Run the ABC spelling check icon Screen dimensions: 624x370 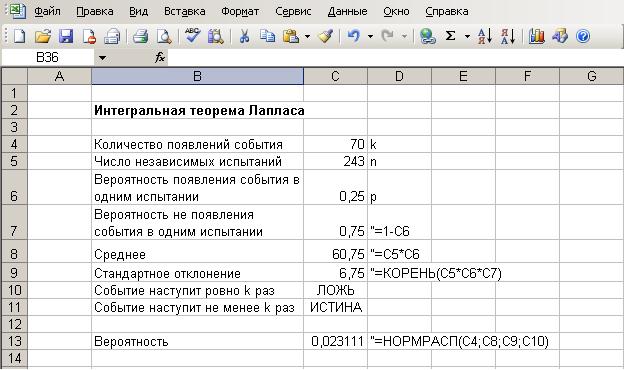192,35
